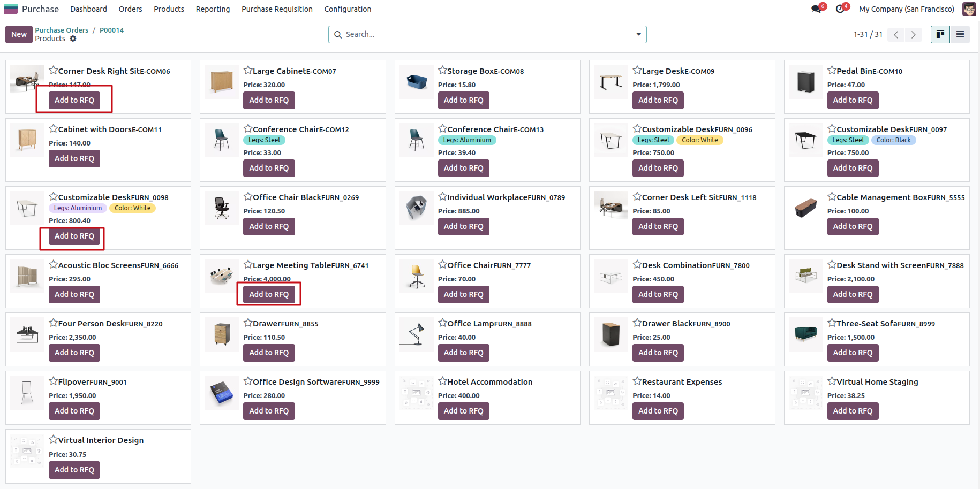This screenshot has width=980, height=489.
Task: Open the Products settings gear icon
Action: 73,39
